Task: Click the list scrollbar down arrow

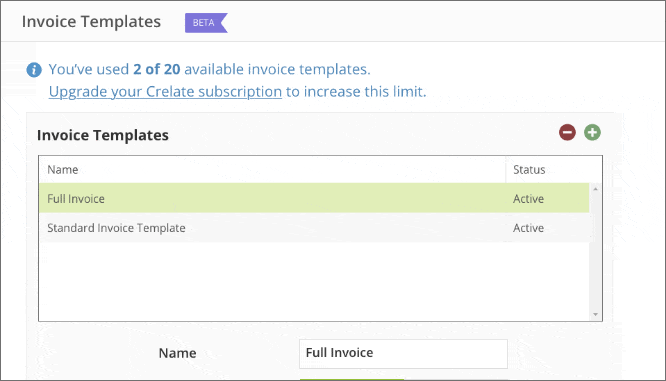Action: (x=595, y=314)
